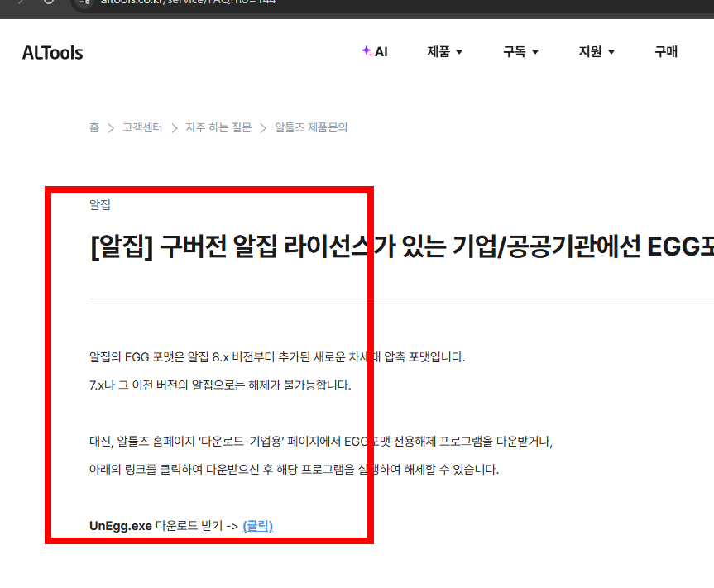Open the 지원 dropdown
The width and height of the screenshot is (714, 588).
point(597,51)
